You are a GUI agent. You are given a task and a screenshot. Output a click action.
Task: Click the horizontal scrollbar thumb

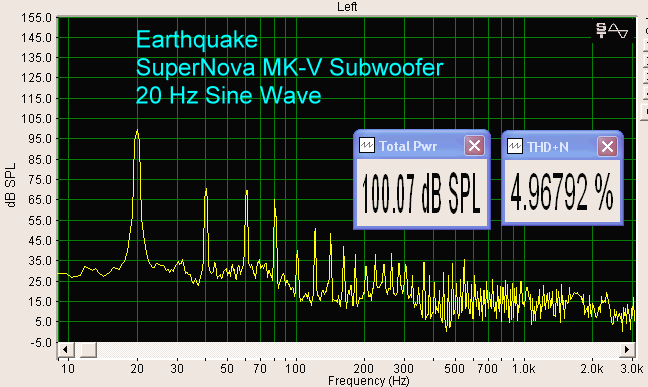coord(88,350)
